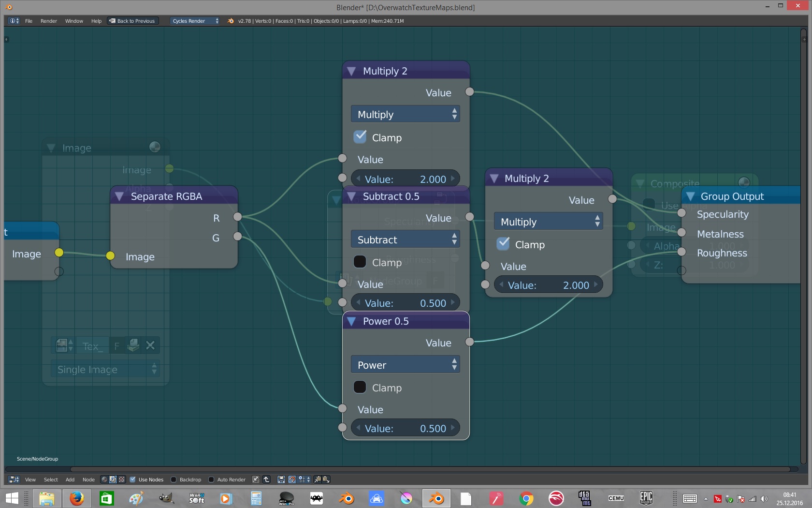The height and width of the screenshot is (508, 812).
Task: Open the Epic Games launcher taskbar icon
Action: 646,498
